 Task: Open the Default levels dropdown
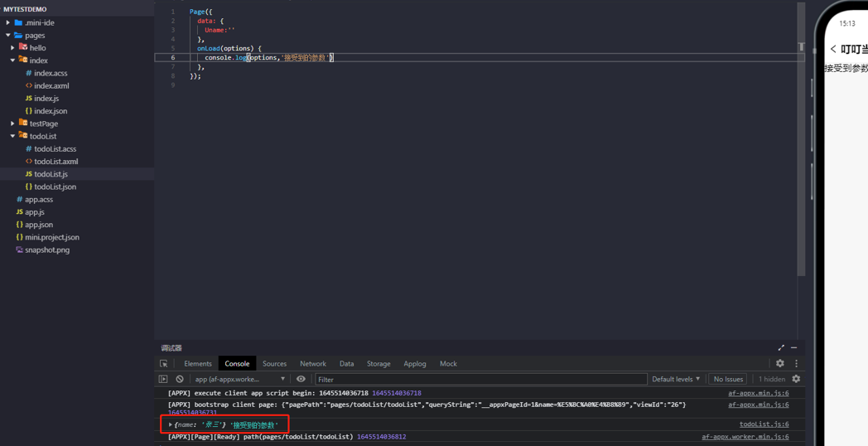pos(676,379)
